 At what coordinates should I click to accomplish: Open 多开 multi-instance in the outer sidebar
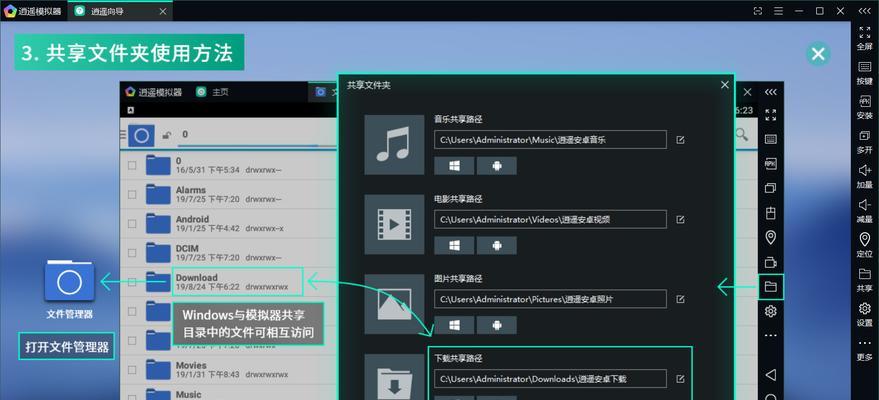[x=864, y=142]
